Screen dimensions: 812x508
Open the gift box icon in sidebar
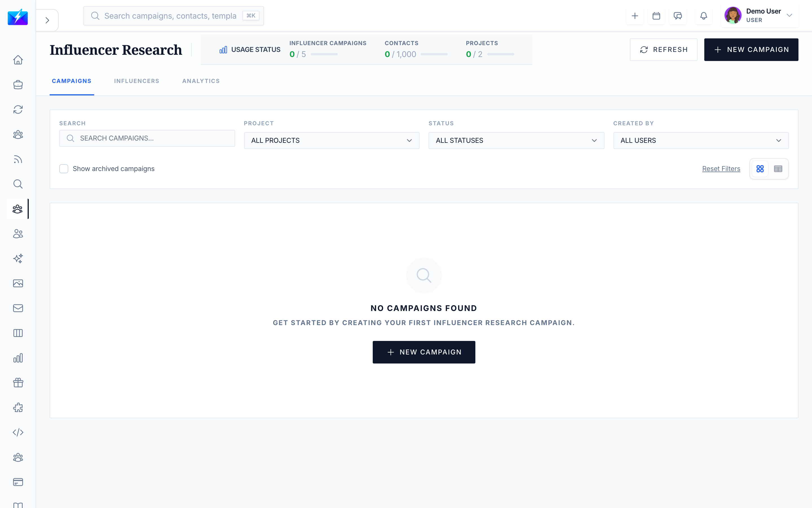pos(18,383)
